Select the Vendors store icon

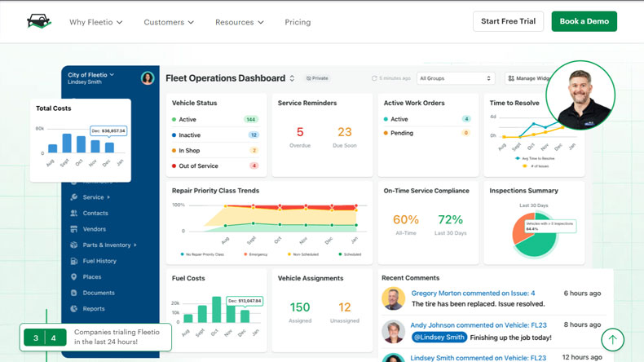[x=74, y=229]
